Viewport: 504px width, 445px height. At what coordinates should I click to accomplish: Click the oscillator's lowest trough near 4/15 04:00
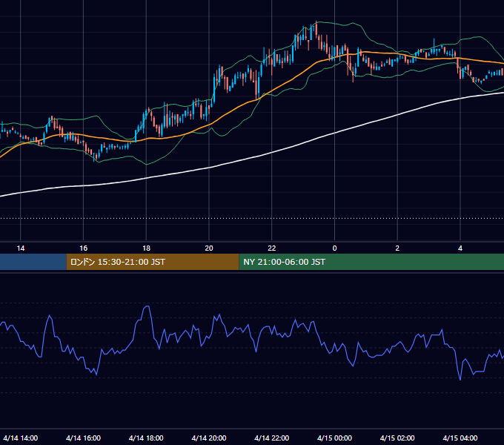coord(460,380)
